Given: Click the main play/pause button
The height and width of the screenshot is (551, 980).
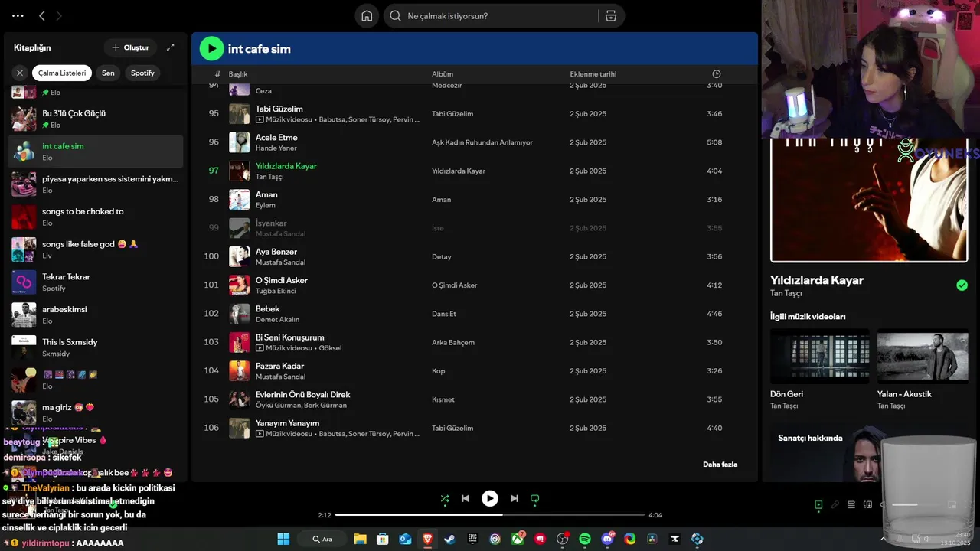Looking at the screenshot, I should (x=490, y=498).
